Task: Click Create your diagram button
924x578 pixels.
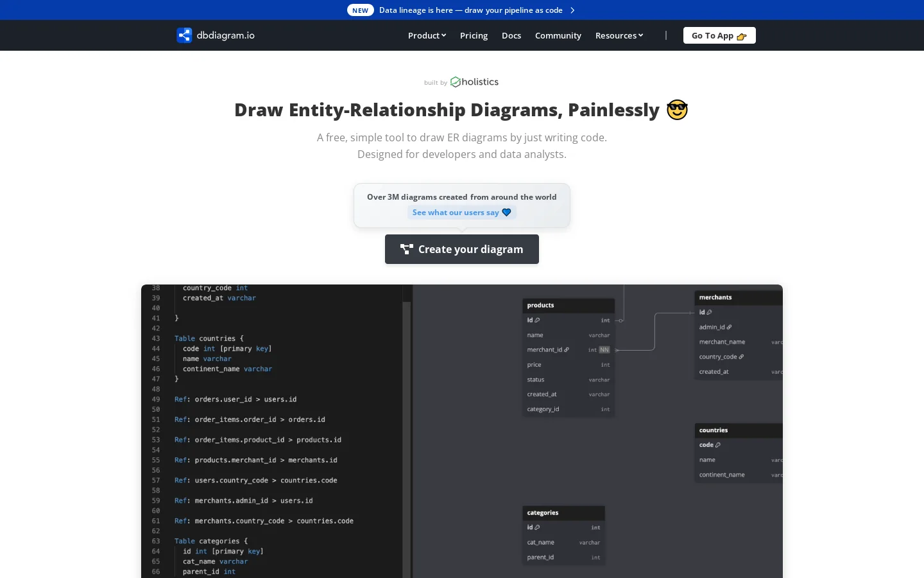Action: tap(462, 249)
